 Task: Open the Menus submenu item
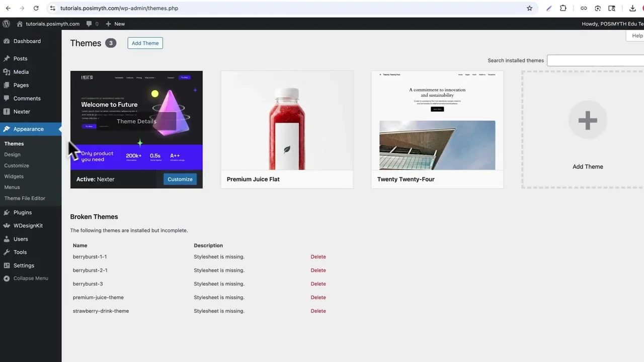[12, 188]
